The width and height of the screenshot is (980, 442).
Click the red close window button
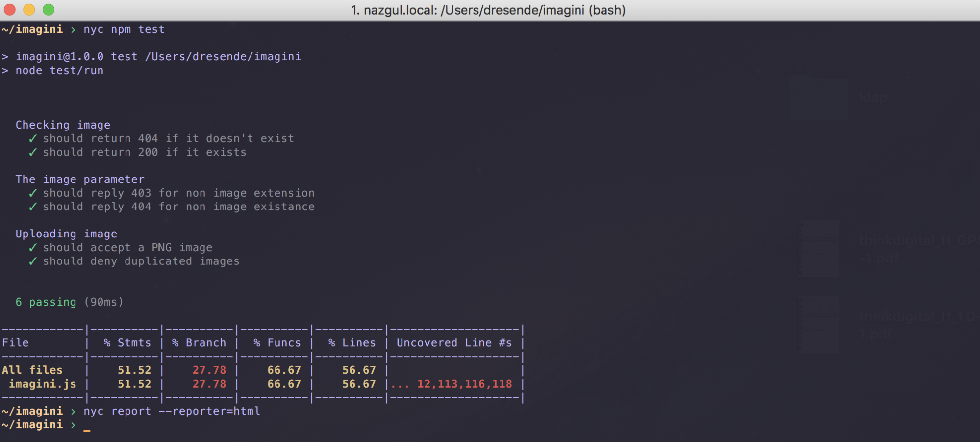[x=10, y=10]
